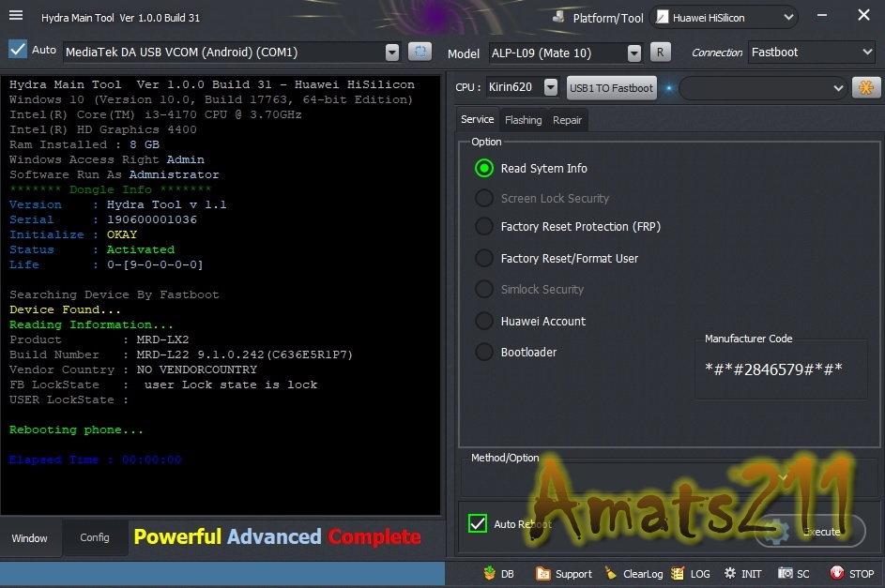This screenshot has height=588, width=885.
Task: Select Factory Reset/Format User option
Action: (483, 258)
